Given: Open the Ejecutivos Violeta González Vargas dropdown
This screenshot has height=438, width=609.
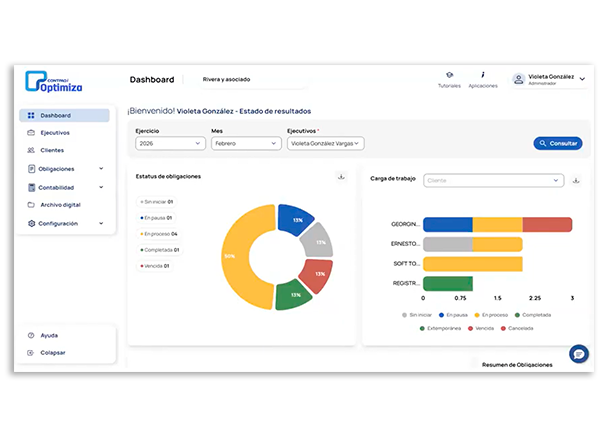Looking at the screenshot, I should (x=325, y=143).
